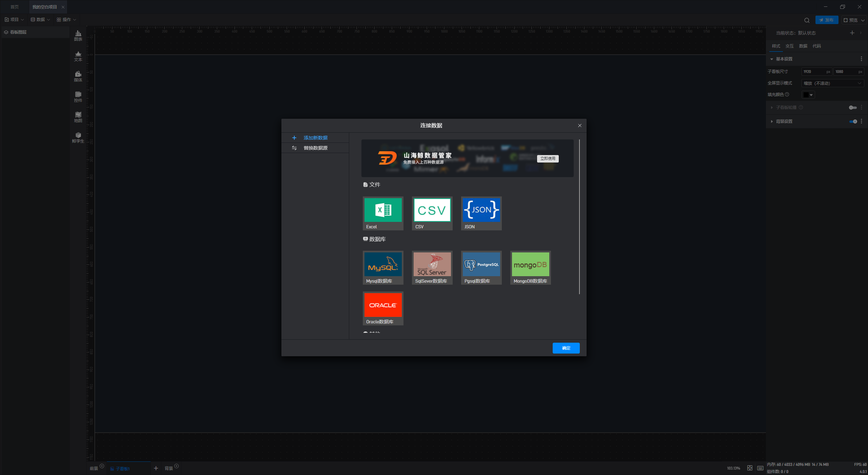Select replace data source option
Screen dimensions: 868x475
pyautogui.click(x=315, y=148)
